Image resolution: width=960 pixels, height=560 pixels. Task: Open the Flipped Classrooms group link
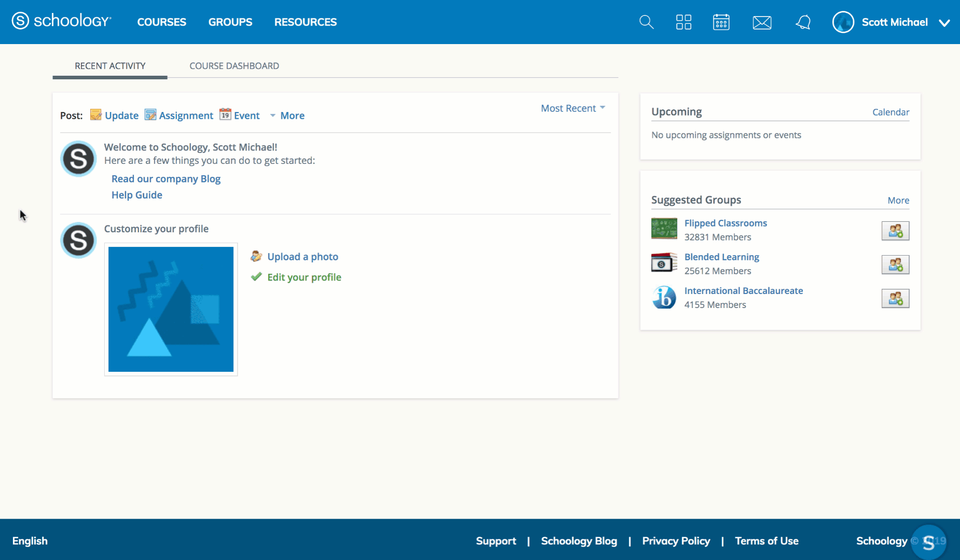point(726,223)
